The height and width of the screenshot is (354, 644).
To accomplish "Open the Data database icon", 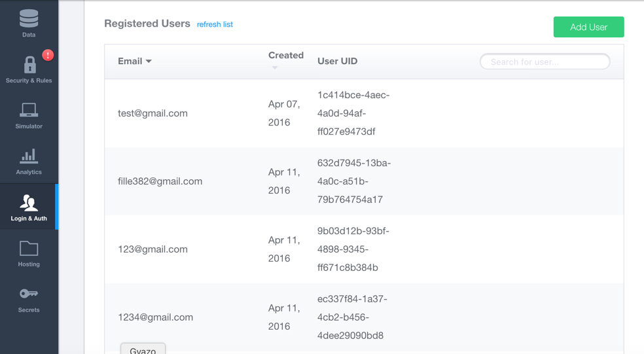I will click(x=29, y=18).
